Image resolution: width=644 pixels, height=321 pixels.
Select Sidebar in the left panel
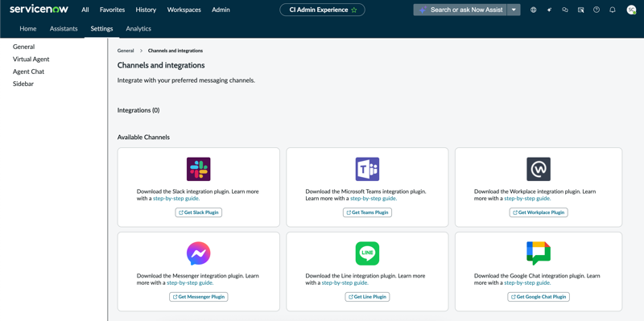tap(23, 84)
